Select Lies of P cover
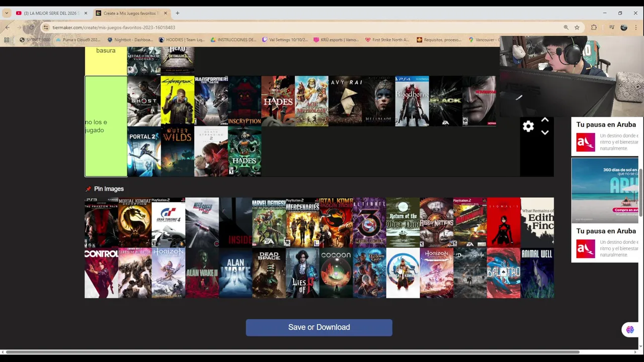 pos(302,273)
